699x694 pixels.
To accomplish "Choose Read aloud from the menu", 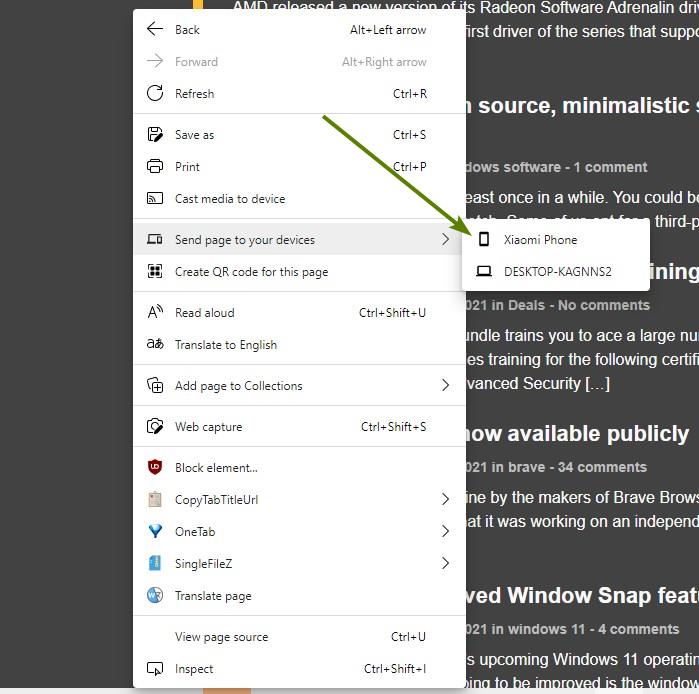I will click(204, 312).
